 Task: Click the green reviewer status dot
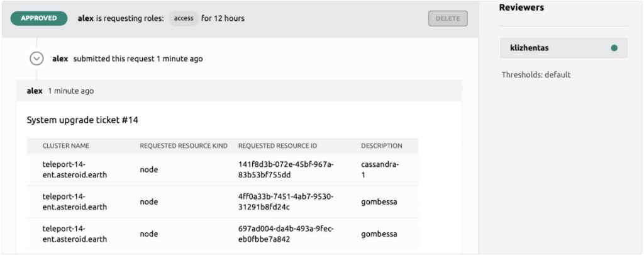point(614,48)
